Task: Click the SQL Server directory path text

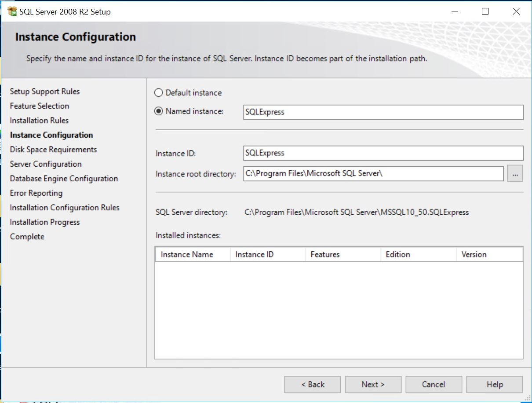Action: [357, 212]
